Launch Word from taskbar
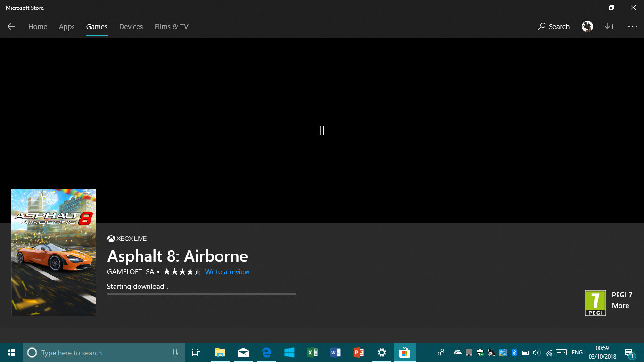644x362 pixels. 336,353
